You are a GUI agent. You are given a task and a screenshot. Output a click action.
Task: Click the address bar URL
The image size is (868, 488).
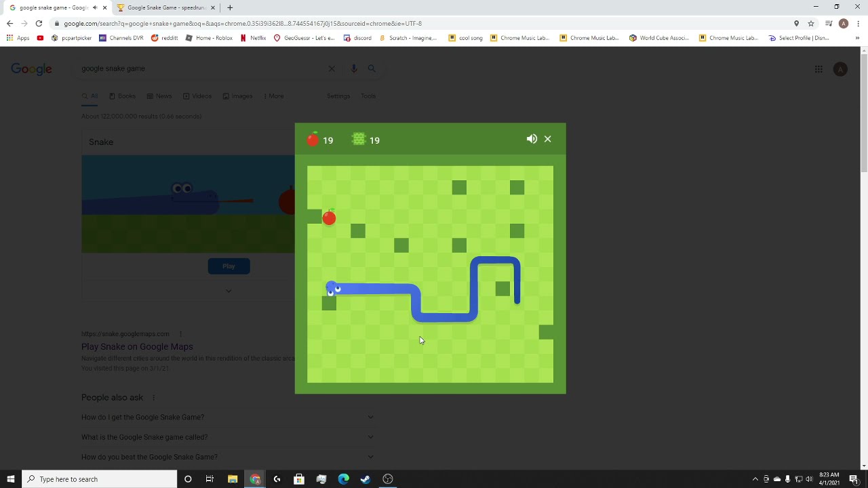click(243, 23)
